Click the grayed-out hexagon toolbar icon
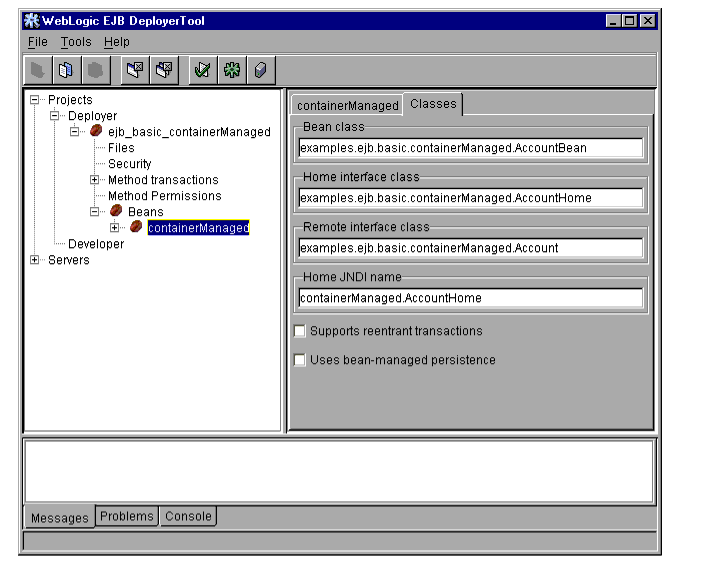The height and width of the screenshot is (561, 713). pos(95,70)
